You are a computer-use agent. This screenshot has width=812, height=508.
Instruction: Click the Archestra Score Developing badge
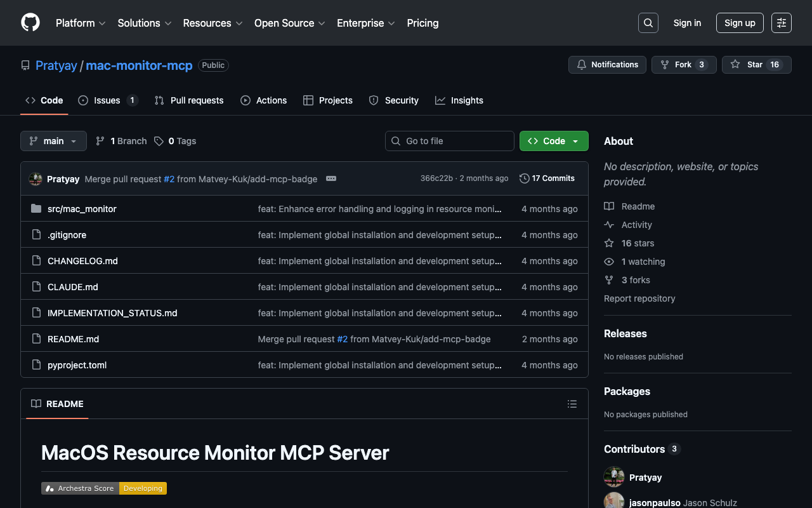pos(104,488)
